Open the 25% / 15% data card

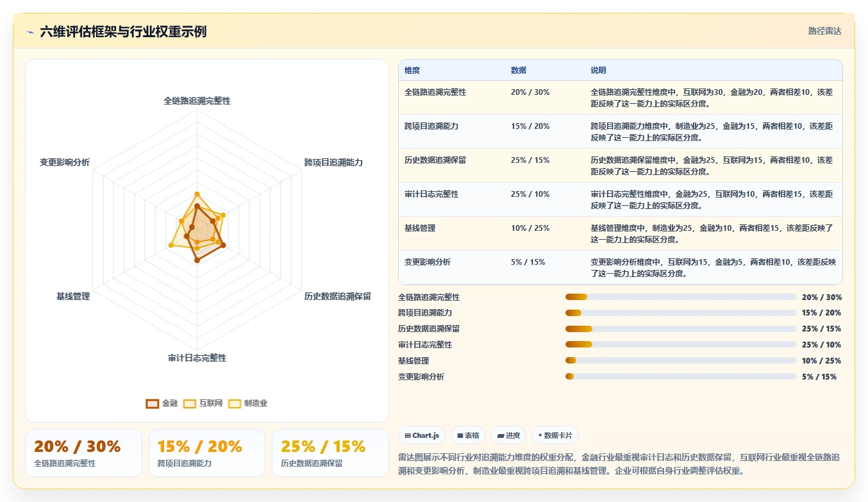pos(330,453)
